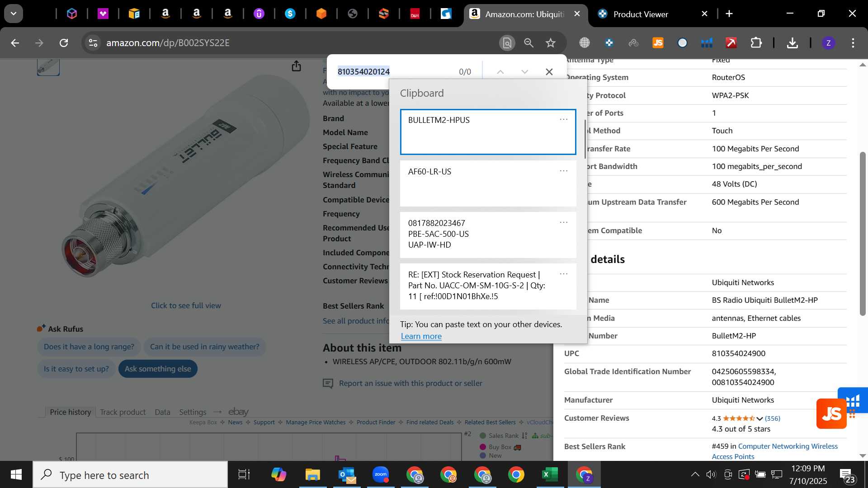Image resolution: width=868 pixels, height=488 pixels.
Task: Open site information icon in address bar
Action: click(x=93, y=43)
